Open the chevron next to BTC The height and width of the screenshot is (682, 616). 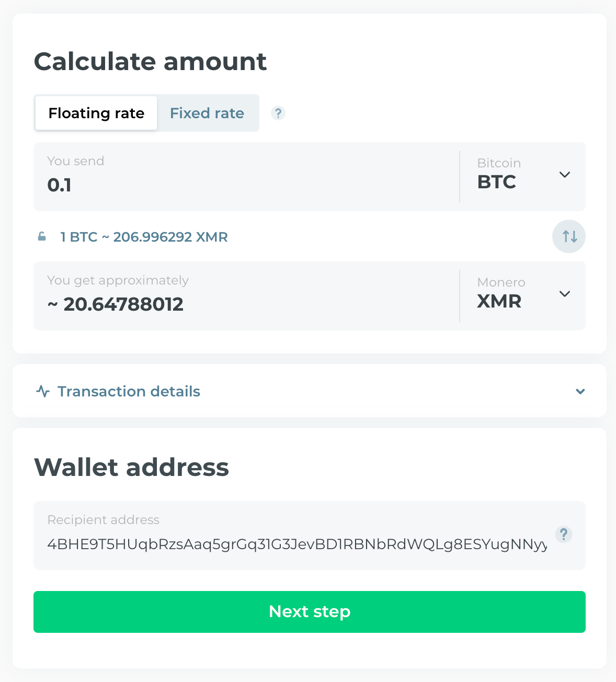pos(565,175)
